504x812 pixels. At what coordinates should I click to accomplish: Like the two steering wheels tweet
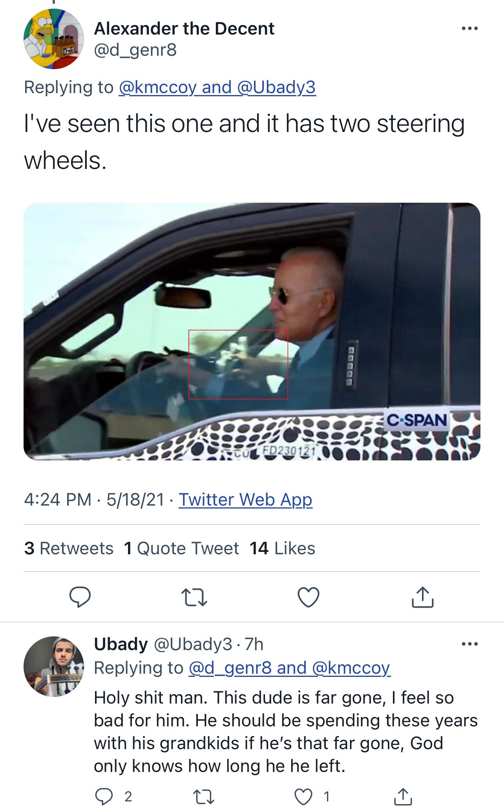coord(309,597)
